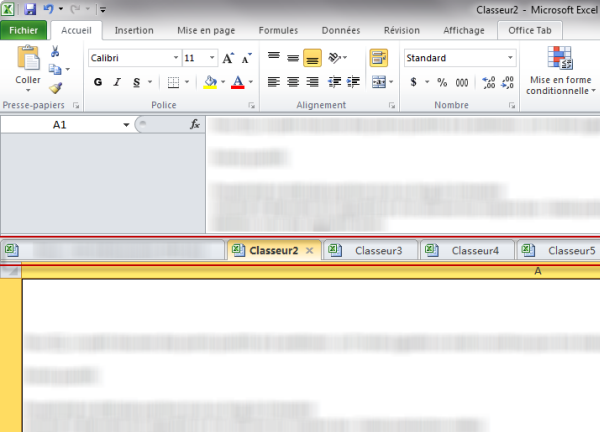600x432 pixels.
Task: Open the Calibri font name dropdown
Action: coord(176,58)
